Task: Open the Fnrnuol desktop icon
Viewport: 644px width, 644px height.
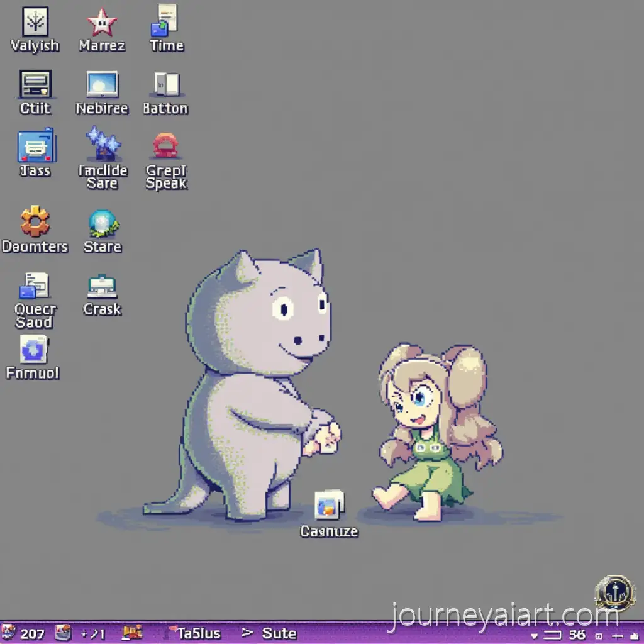Action: click(33, 350)
